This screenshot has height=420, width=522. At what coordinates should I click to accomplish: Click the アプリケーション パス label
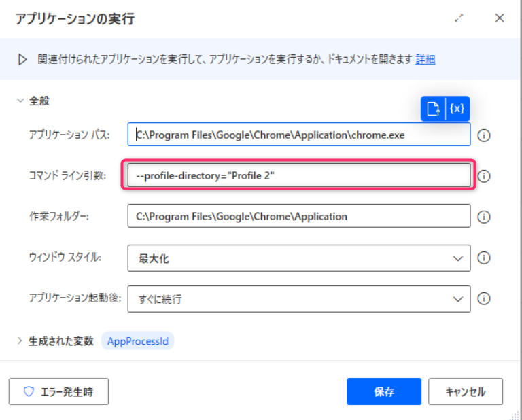coord(69,135)
